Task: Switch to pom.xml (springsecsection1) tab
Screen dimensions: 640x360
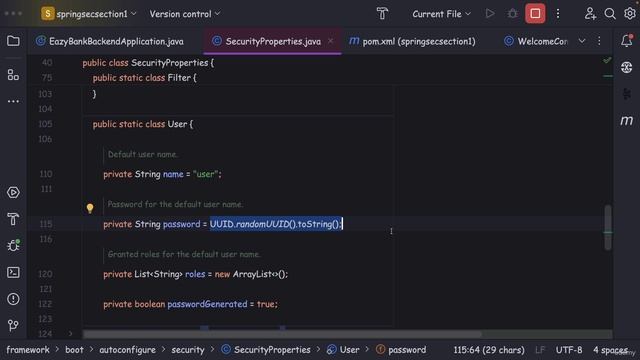Action: pyautogui.click(x=413, y=41)
